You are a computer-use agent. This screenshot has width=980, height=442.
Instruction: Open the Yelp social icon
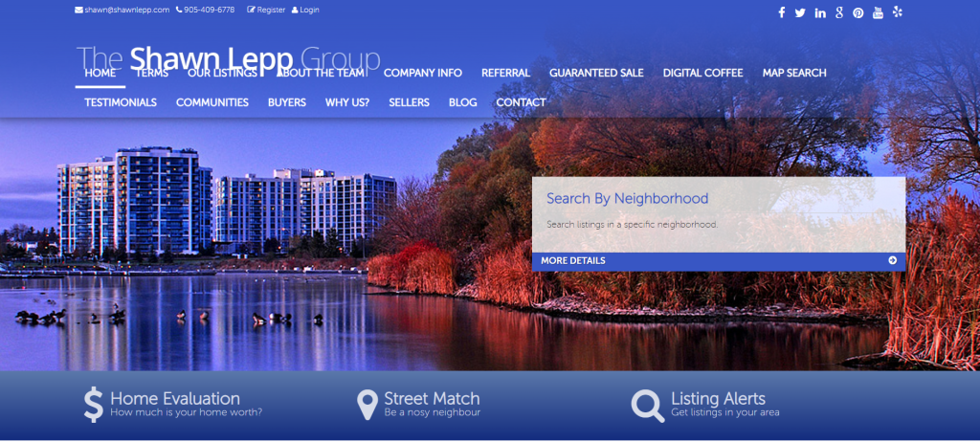898,11
